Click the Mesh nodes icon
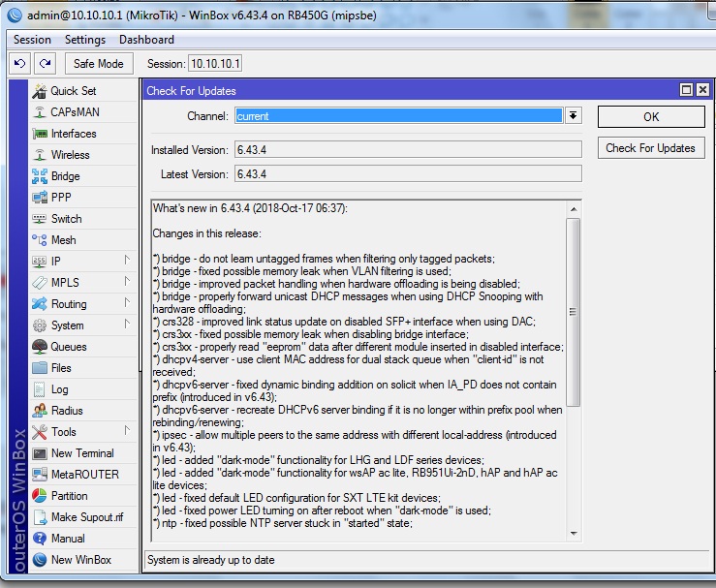Viewport: 716px width, 588px height. coord(40,240)
